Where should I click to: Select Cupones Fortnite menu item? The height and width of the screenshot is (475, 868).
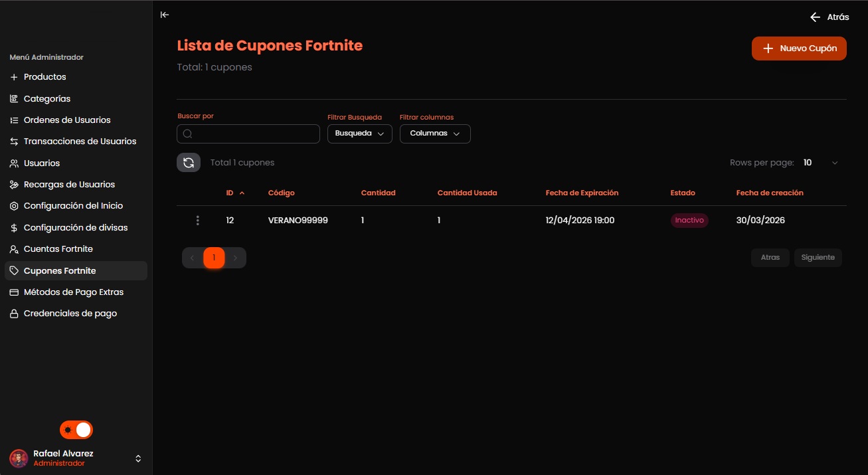(x=76, y=271)
